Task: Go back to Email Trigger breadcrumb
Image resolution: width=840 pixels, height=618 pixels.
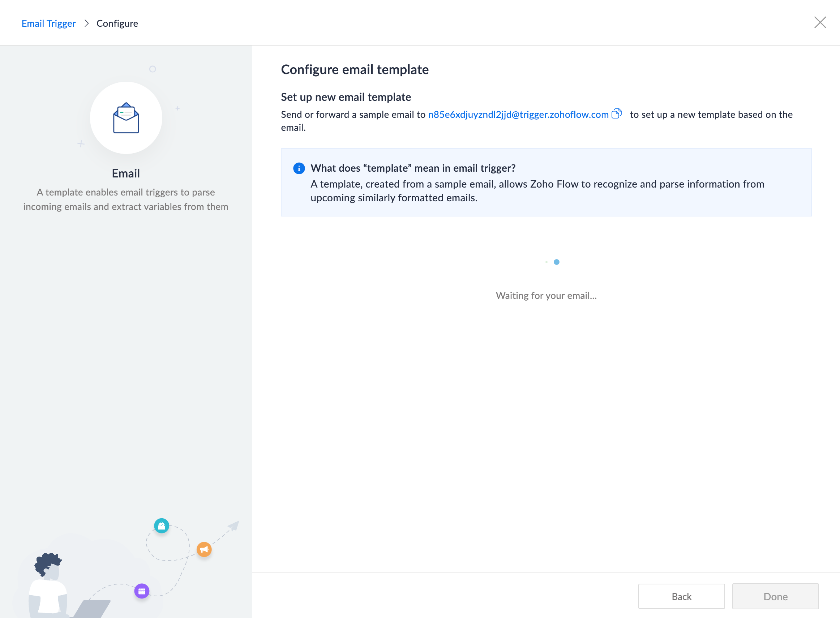Action: (x=49, y=23)
